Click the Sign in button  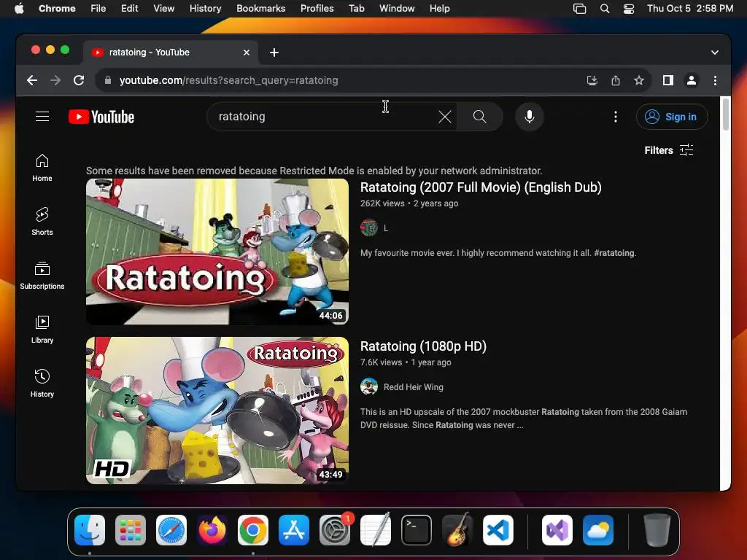click(x=672, y=117)
